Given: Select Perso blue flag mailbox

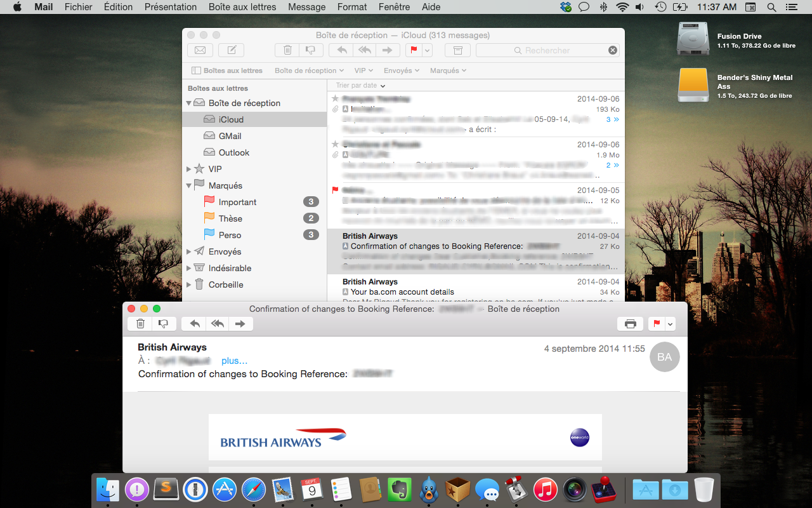Looking at the screenshot, I should [254, 235].
